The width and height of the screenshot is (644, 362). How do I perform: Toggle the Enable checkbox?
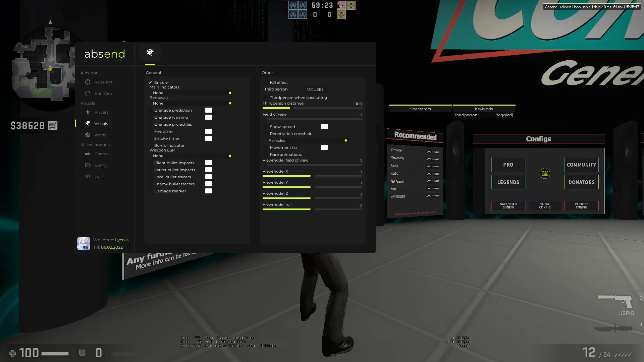(150, 82)
